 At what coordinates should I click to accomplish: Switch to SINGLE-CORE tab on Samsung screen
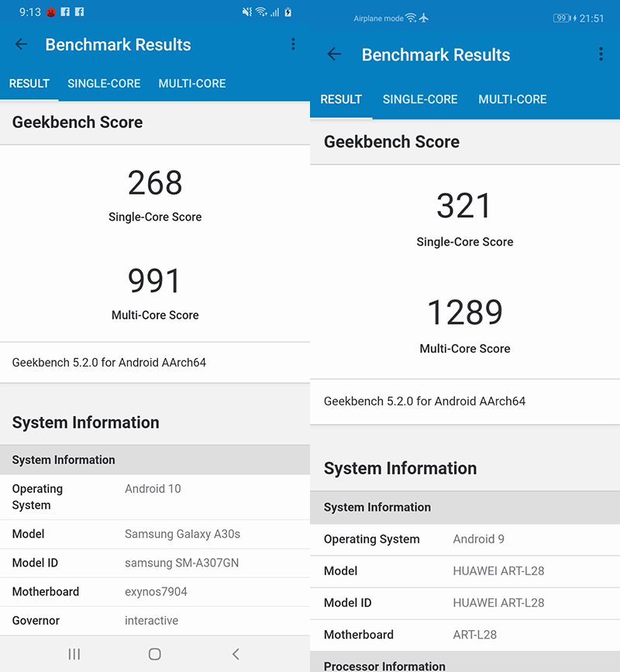104,84
